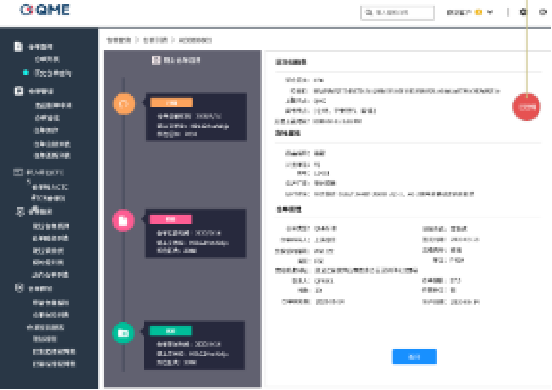
Task: Click the first breadcrumb link above the timeline
Action: [x=119, y=40]
